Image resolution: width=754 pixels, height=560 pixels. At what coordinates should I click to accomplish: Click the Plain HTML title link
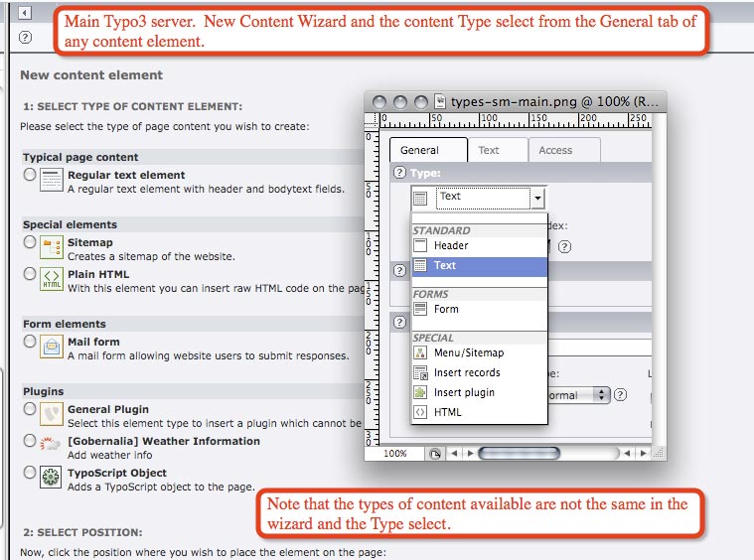97,274
